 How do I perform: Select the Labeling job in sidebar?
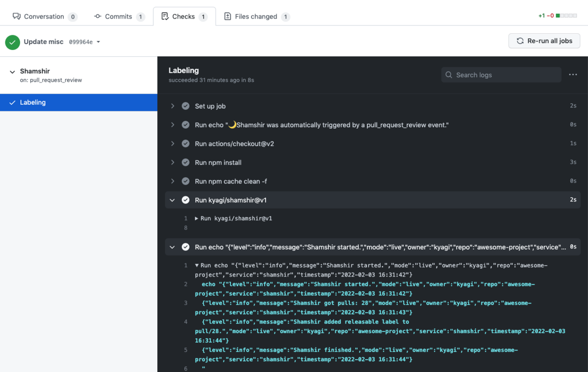pos(78,102)
